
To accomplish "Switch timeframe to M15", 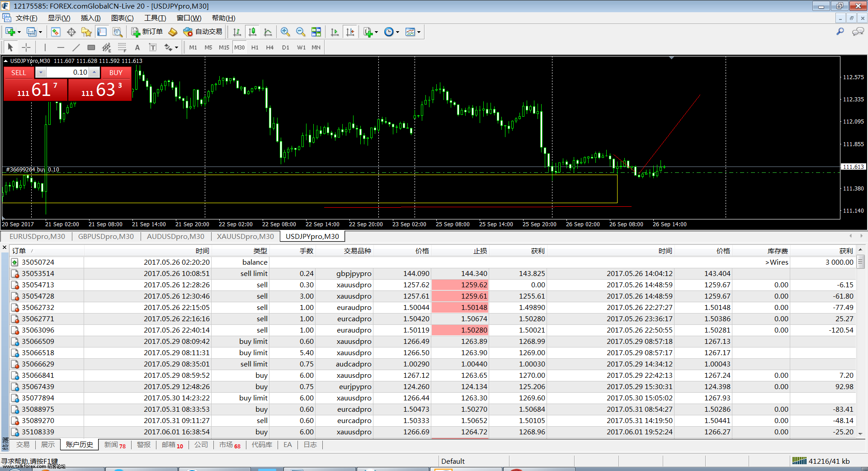I will pos(224,47).
